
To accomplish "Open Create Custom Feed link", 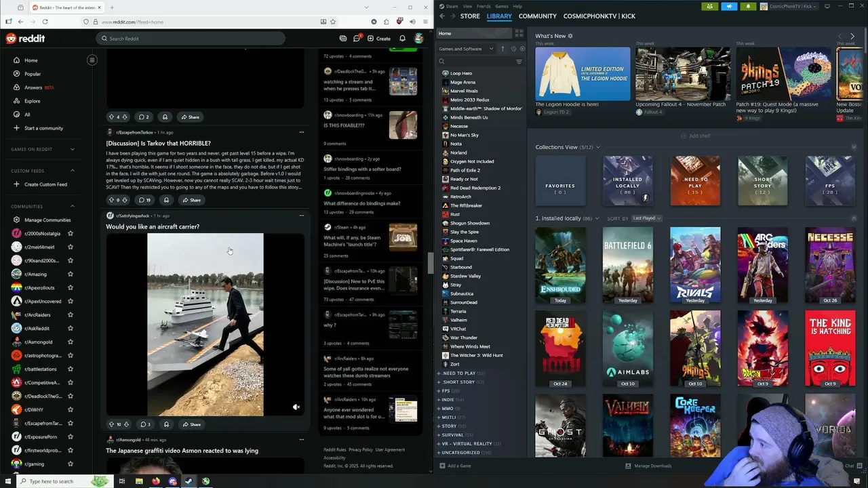I will [45, 184].
